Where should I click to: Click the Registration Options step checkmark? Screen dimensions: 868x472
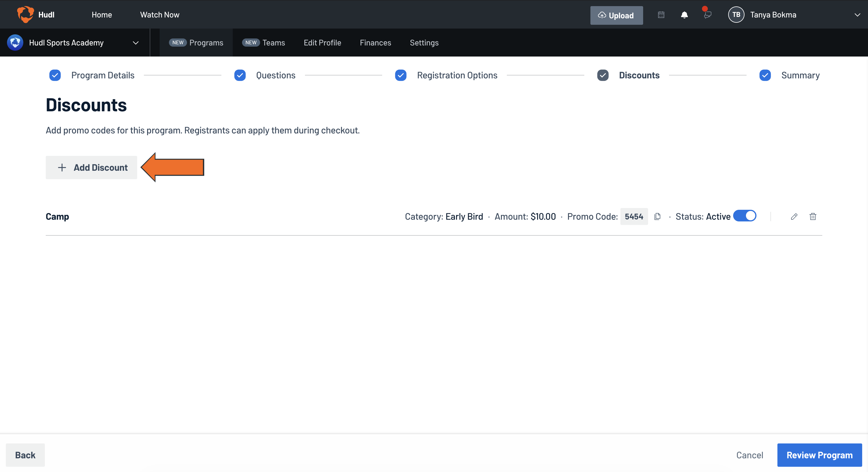[x=401, y=75]
